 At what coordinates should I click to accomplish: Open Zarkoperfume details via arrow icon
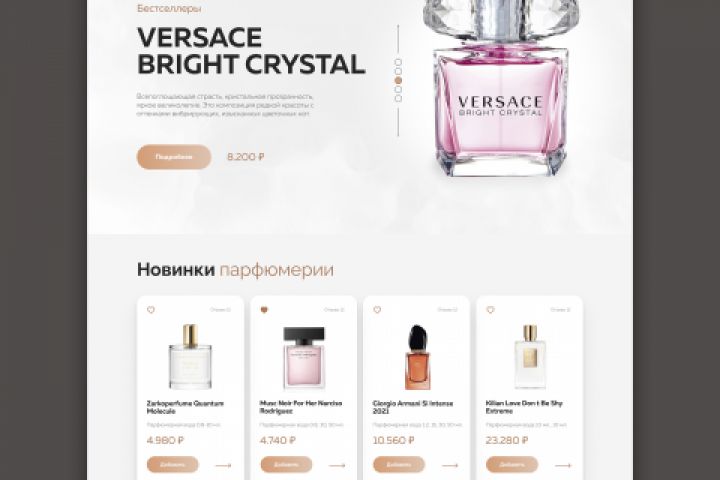[223, 465]
